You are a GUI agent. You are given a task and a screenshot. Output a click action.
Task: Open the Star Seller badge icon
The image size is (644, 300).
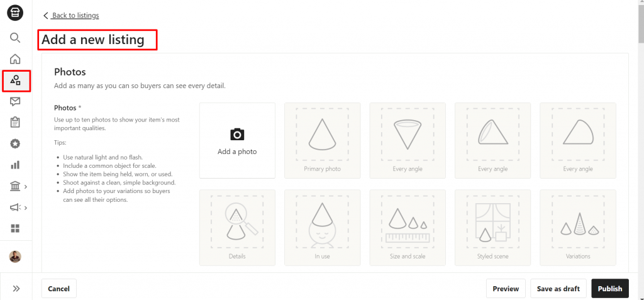tap(15, 143)
